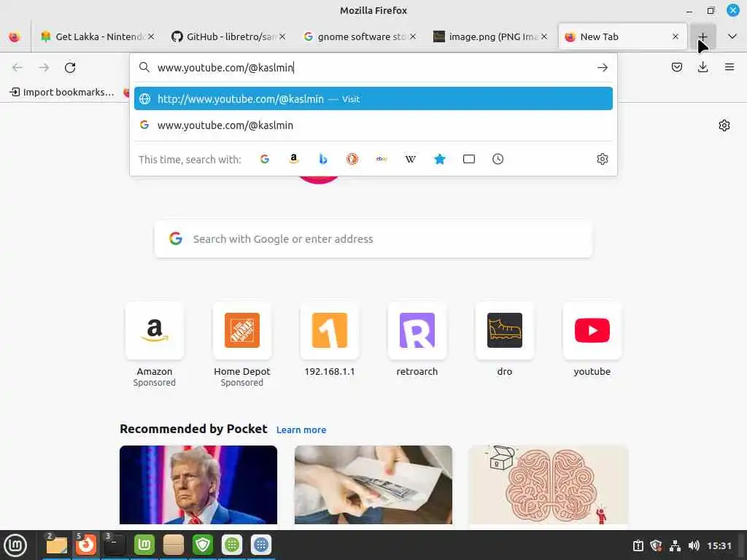The height and width of the screenshot is (560, 747).
Task: Open Save to Pocket icon
Action: coord(676,67)
